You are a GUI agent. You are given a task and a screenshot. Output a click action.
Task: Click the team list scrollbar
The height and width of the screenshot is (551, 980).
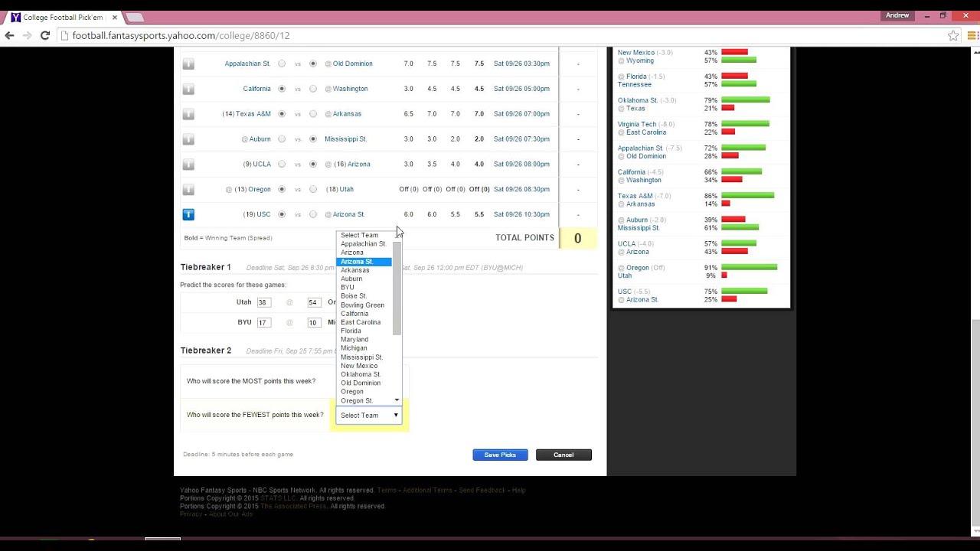click(397, 289)
